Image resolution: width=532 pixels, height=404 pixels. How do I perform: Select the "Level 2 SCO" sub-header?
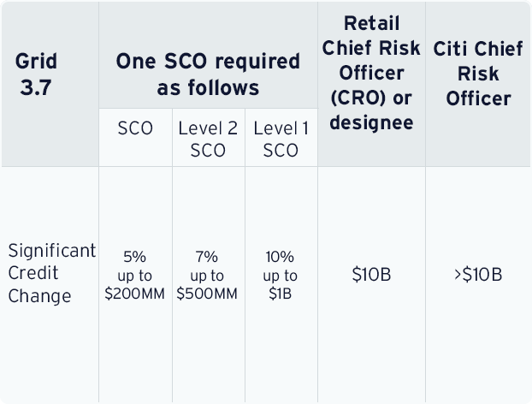coord(208,139)
